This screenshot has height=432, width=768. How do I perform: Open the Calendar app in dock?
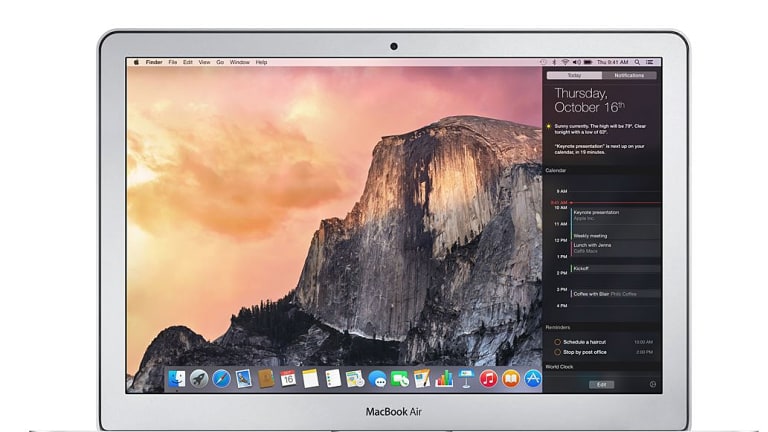coord(288,379)
